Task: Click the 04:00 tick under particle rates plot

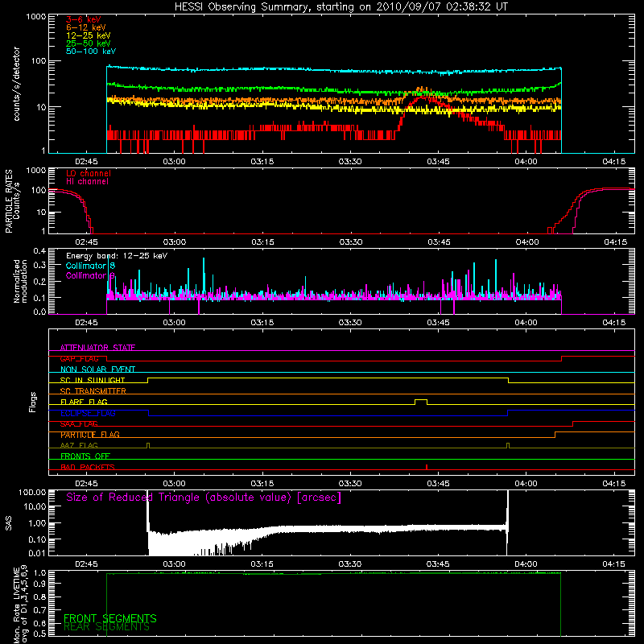Action: tap(527, 242)
